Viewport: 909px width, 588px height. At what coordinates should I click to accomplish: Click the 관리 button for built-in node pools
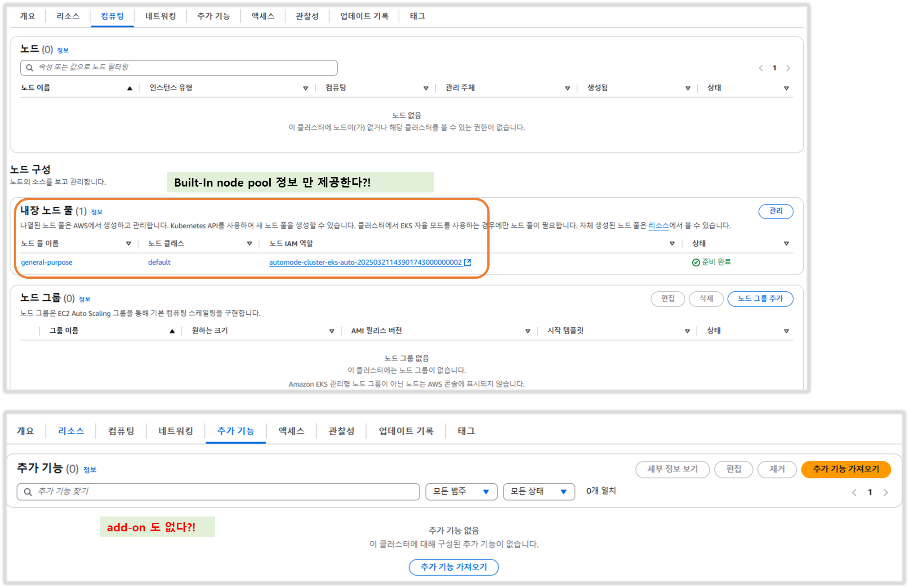[775, 211]
